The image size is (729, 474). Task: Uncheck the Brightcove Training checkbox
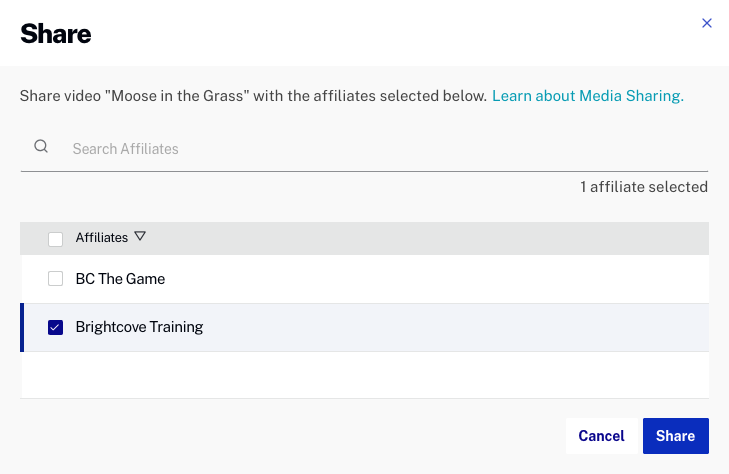tap(55, 327)
